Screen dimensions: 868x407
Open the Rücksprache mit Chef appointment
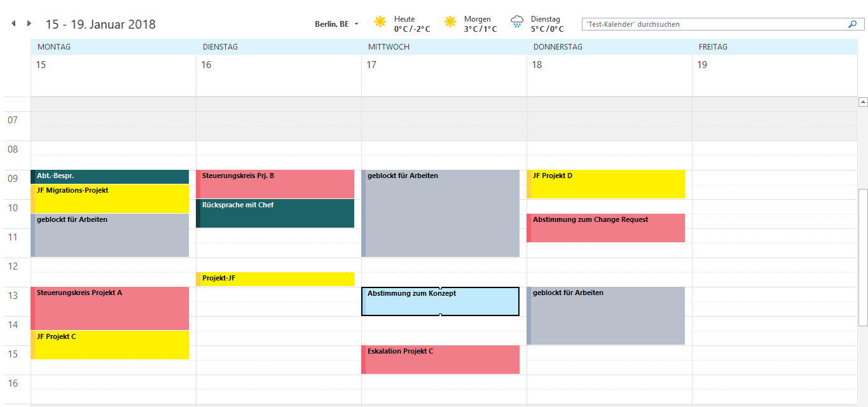tap(275, 213)
